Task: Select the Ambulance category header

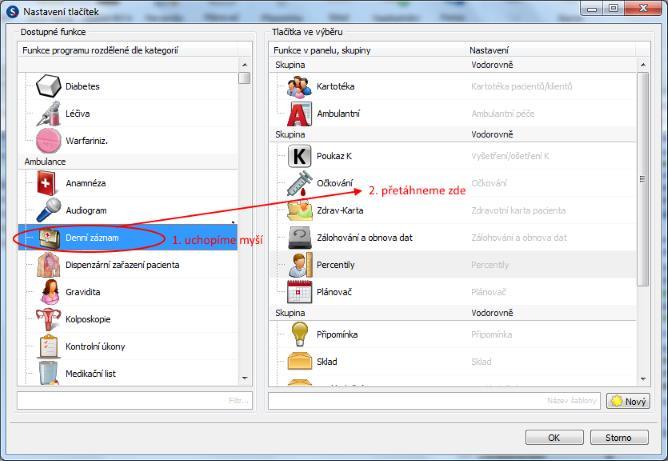Action: coord(128,162)
